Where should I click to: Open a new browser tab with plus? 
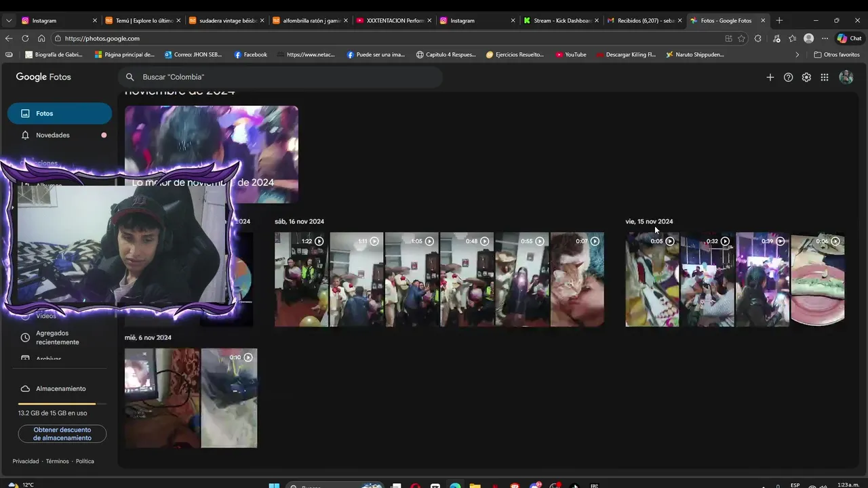[779, 20]
